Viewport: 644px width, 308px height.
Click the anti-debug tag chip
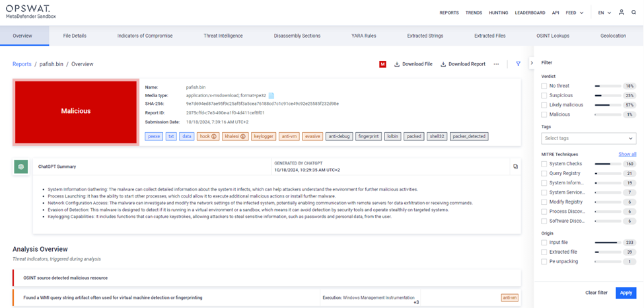pyautogui.click(x=340, y=136)
